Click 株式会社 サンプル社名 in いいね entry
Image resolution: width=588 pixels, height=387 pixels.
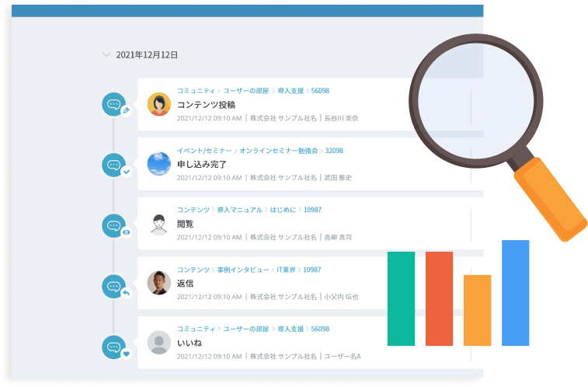pyautogui.click(x=283, y=356)
